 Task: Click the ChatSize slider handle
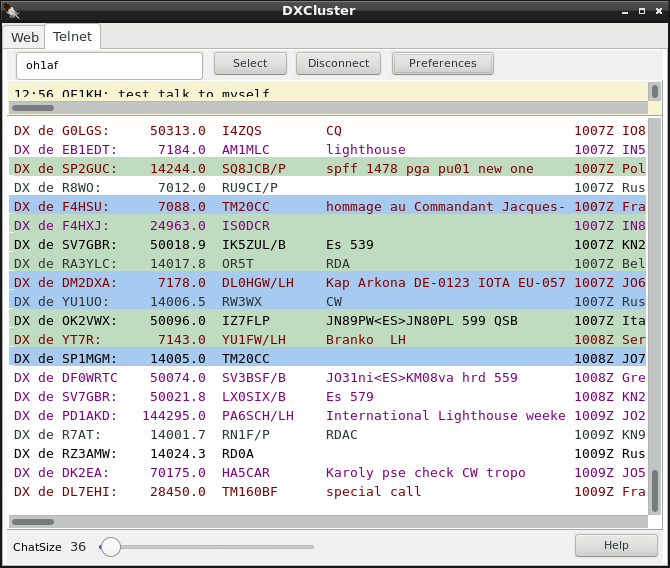pyautogui.click(x=111, y=547)
